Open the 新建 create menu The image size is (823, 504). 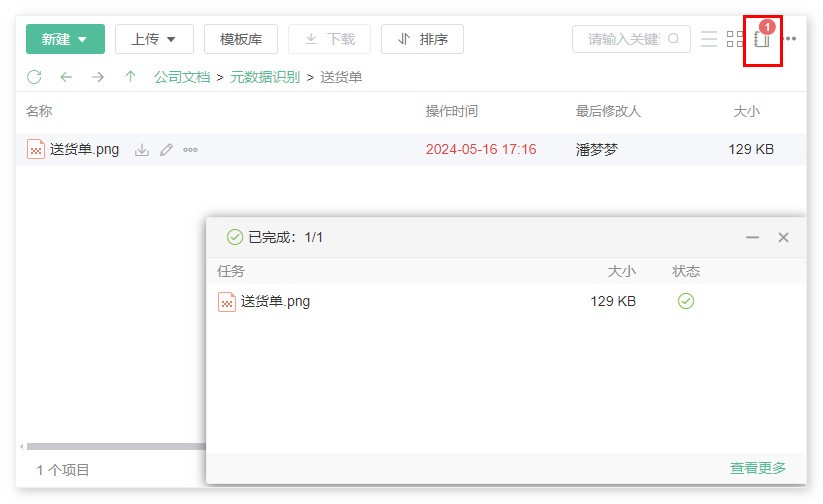(x=65, y=39)
